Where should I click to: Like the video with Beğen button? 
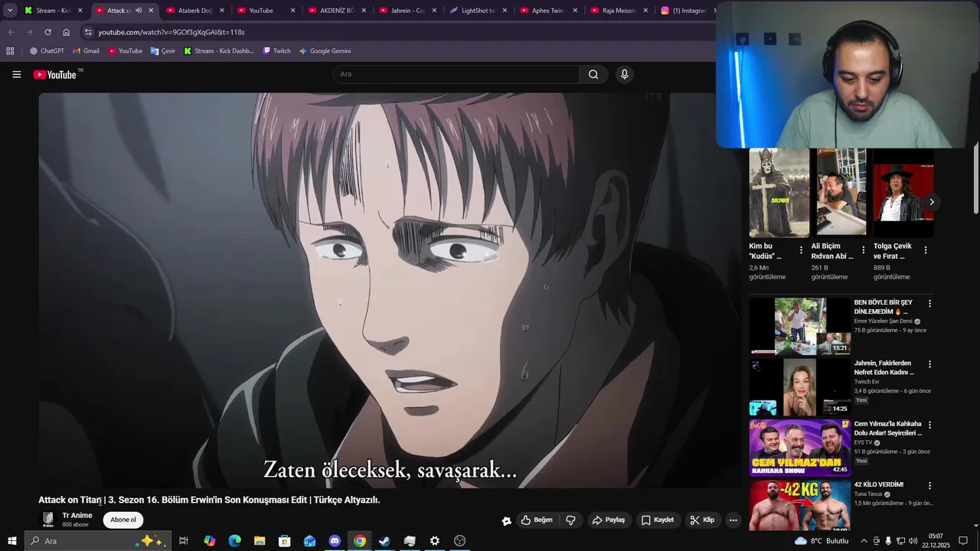[537, 520]
